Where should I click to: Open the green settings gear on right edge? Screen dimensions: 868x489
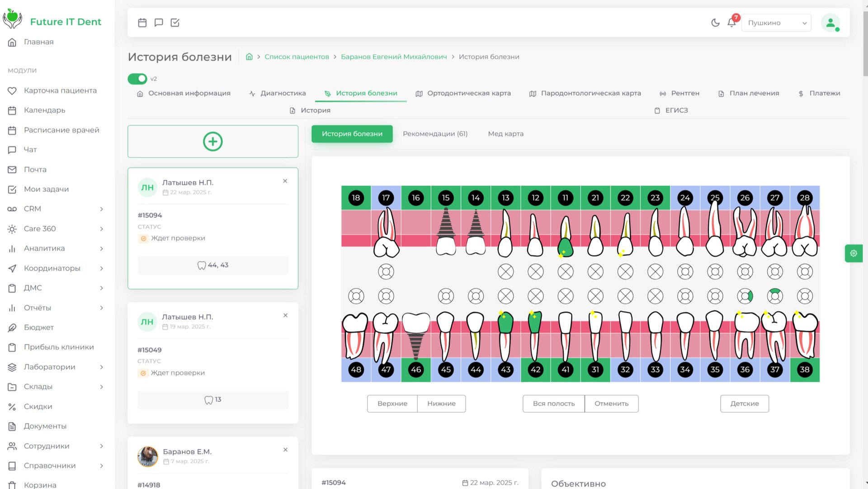click(x=854, y=253)
